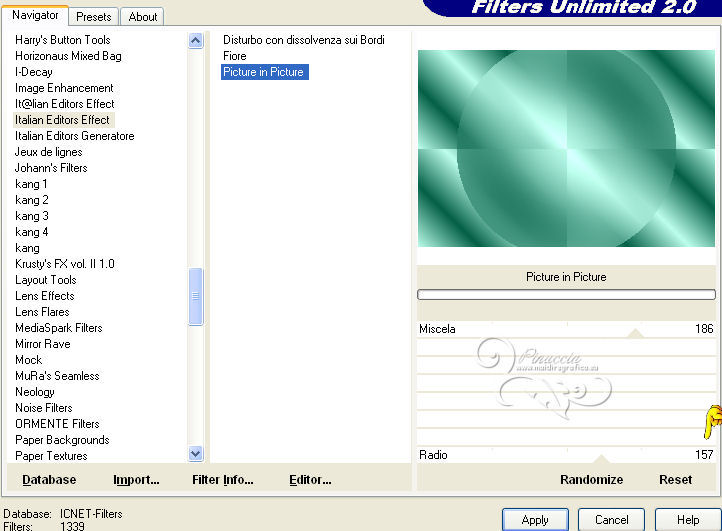The width and height of the screenshot is (722, 531).
Task: Click Randomize to shuffle parameters
Action: pos(591,480)
